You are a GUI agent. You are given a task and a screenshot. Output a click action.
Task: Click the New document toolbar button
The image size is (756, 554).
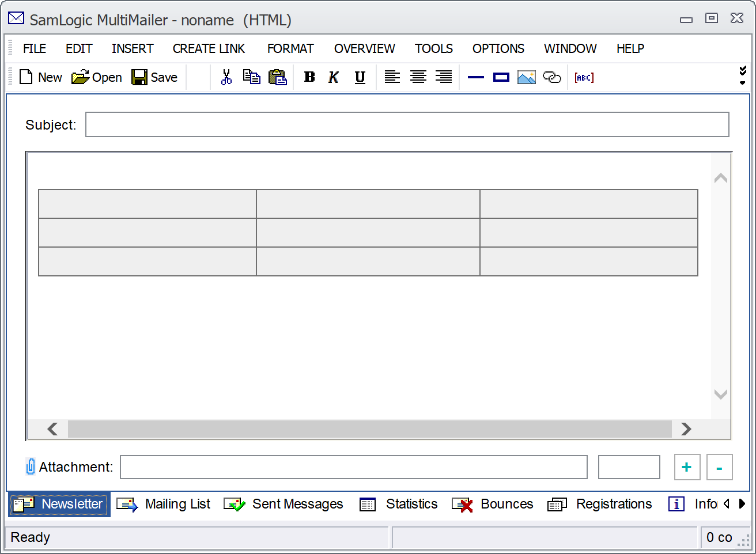click(40, 77)
